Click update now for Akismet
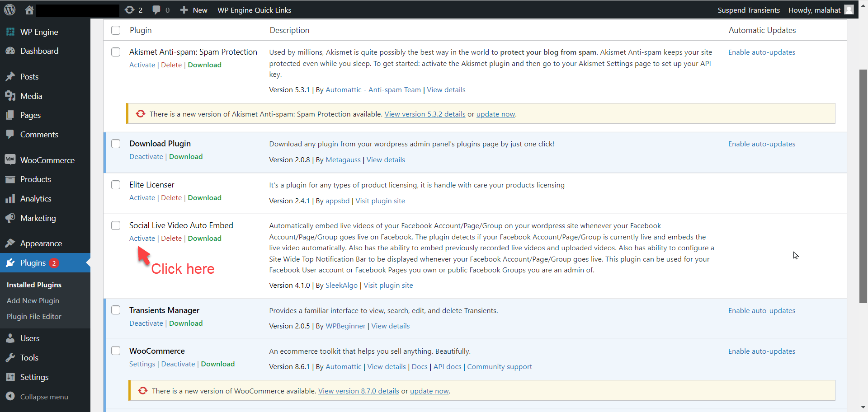The image size is (868, 412). coord(495,114)
